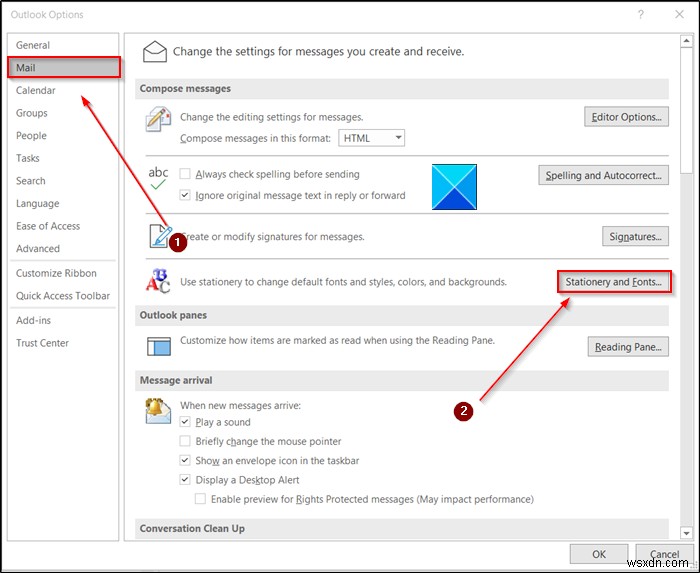Click the vertical scrollbar thumb
This screenshot has height=573, width=700.
[x=686, y=111]
